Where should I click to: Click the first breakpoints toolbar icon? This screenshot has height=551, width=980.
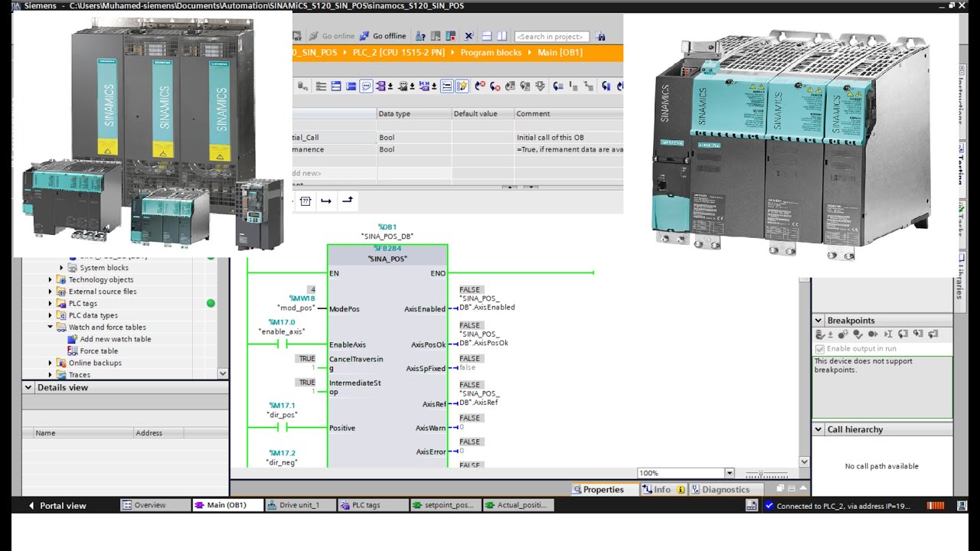click(x=820, y=334)
